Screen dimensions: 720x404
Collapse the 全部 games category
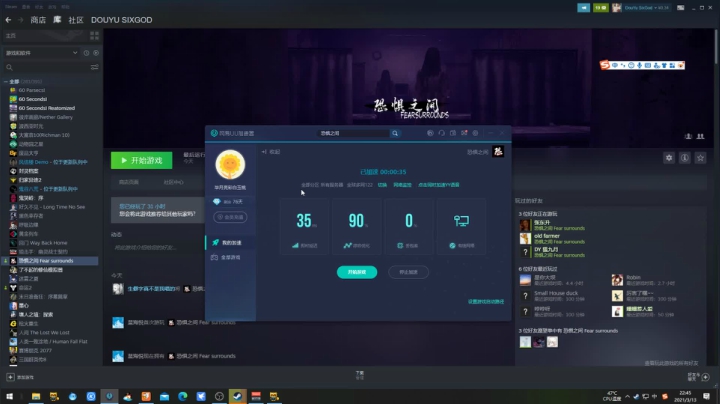coord(6,81)
